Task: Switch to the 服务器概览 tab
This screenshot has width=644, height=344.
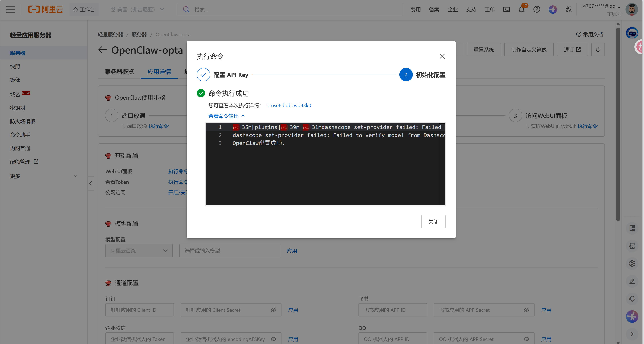Action: click(x=119, y=72)
